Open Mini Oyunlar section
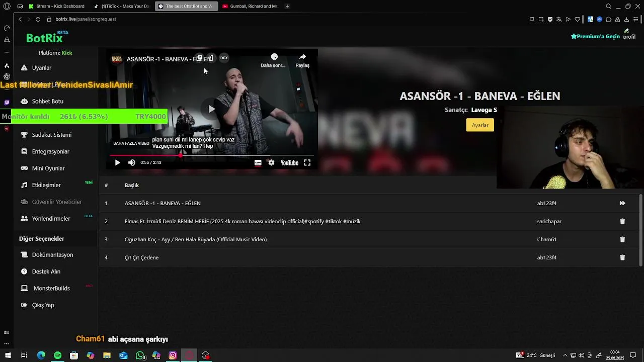The image size is (644, 362). 48,168
